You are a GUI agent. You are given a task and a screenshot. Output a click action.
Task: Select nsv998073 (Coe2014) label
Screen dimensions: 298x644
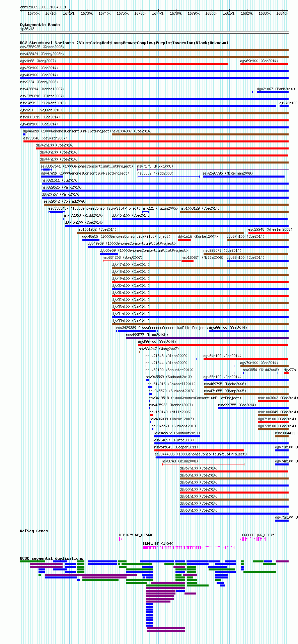click(223, 250)
